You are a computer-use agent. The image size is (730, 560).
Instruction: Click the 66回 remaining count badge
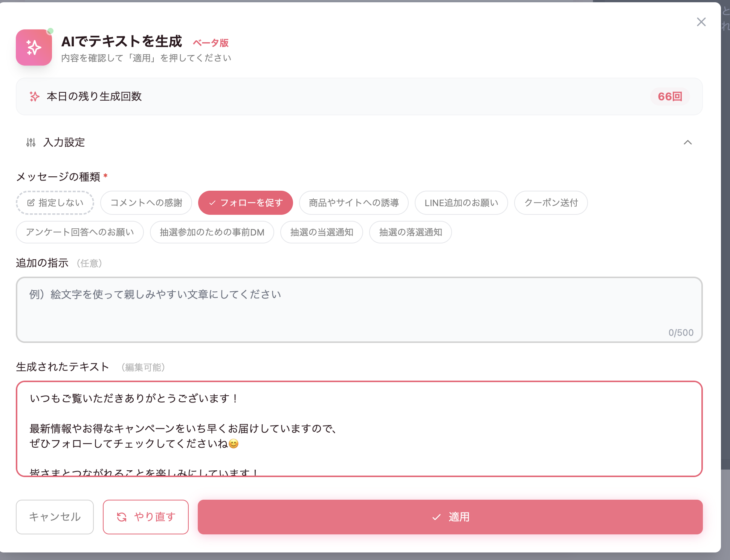670,96
